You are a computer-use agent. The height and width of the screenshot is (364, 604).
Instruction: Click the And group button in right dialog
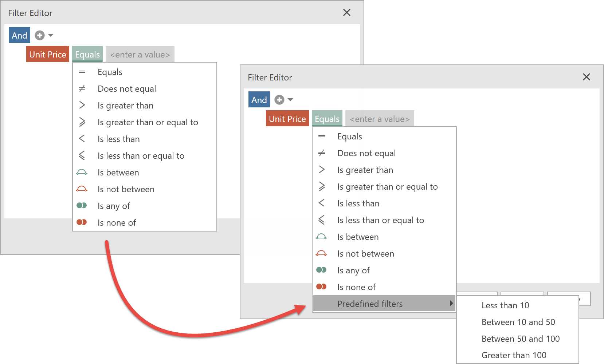pyautogui.click(x=259, y=100)
